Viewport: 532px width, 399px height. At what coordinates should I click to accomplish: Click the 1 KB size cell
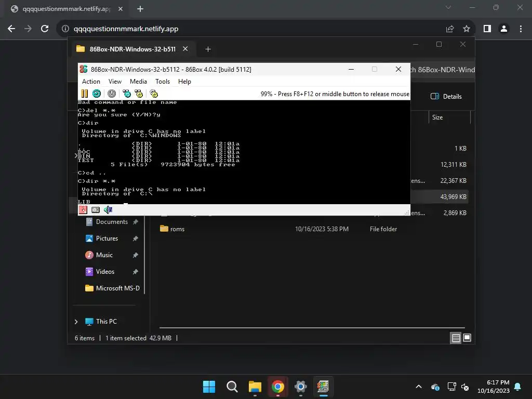[460, 149]
